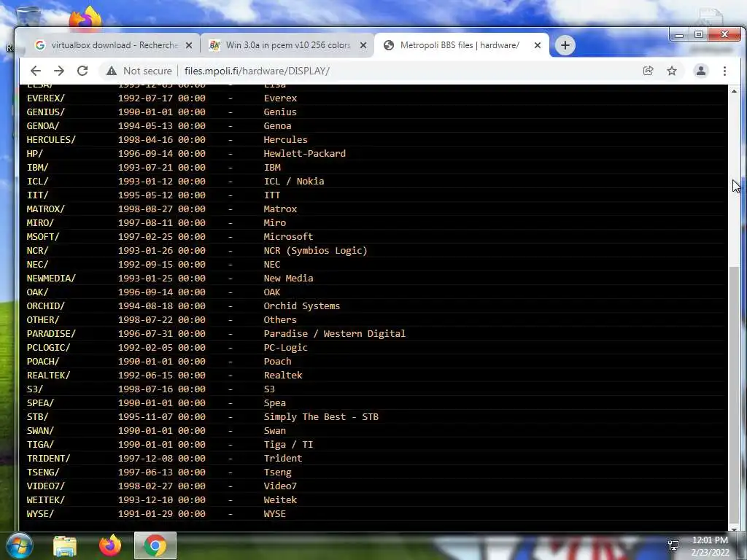
Task: Open the taskbar clock and date
Action: click(710, 546)
